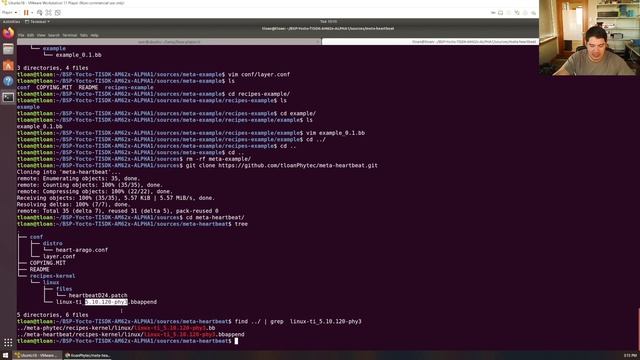
Task: Click the meta-phytec linux-ti .bb grep result
Action: point(116,328)
